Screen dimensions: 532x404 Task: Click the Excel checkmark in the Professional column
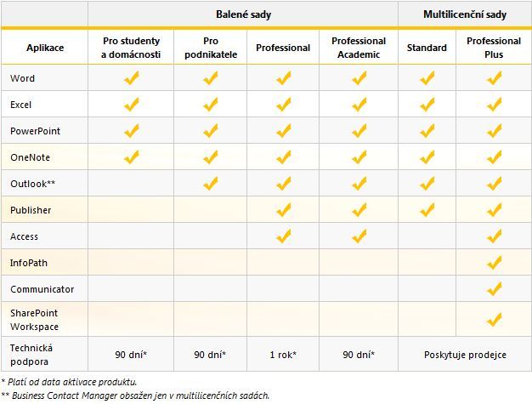point(283,105)
